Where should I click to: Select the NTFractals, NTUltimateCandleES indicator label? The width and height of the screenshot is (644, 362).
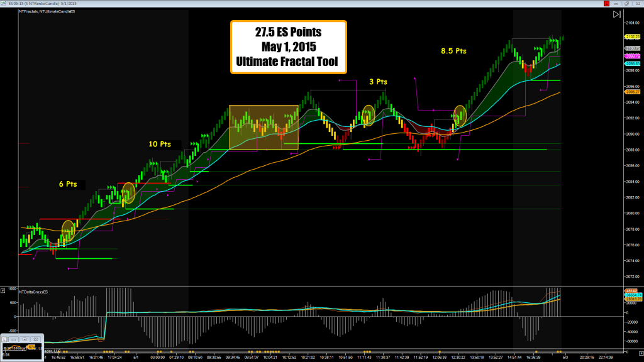(x=47, y=12)
